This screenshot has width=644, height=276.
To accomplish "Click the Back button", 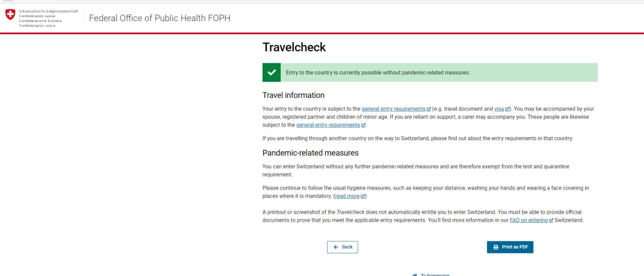I will [x=342, y=247].
